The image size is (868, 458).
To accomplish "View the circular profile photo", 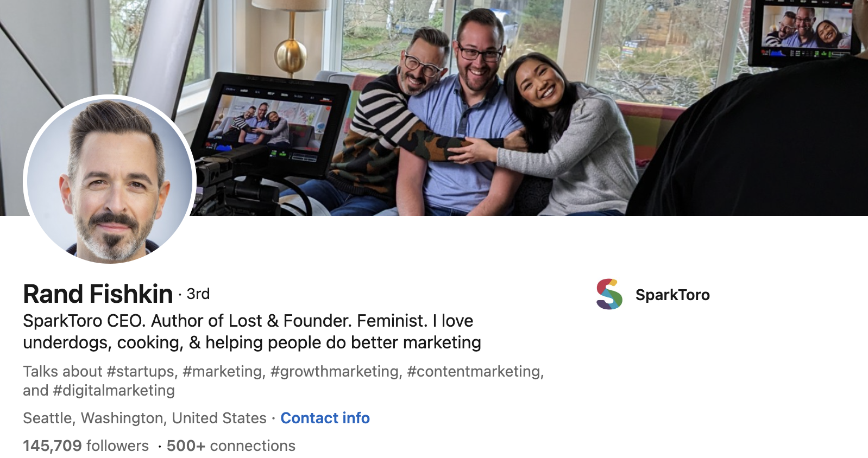I will coord(110,180).
